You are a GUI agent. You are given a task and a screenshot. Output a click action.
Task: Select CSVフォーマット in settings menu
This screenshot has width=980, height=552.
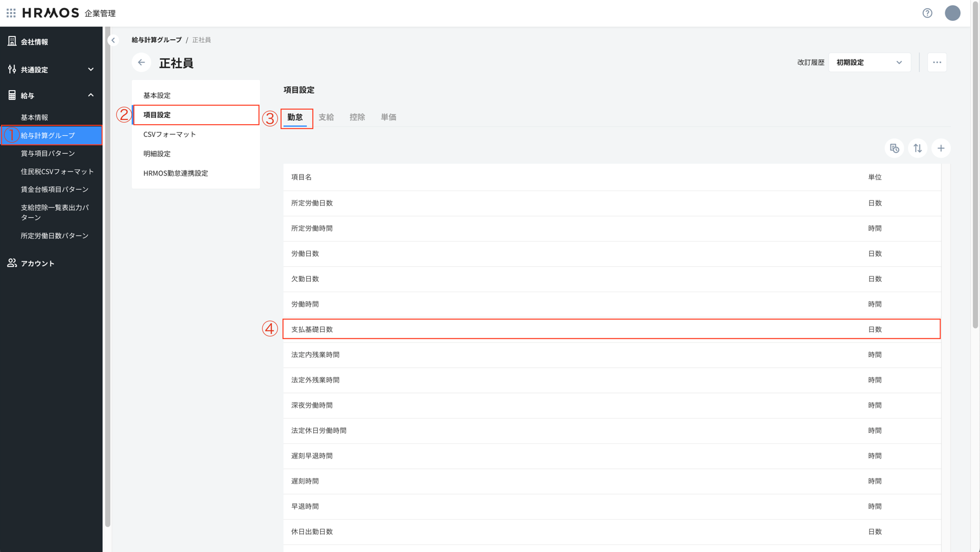[x=170, y=135]
